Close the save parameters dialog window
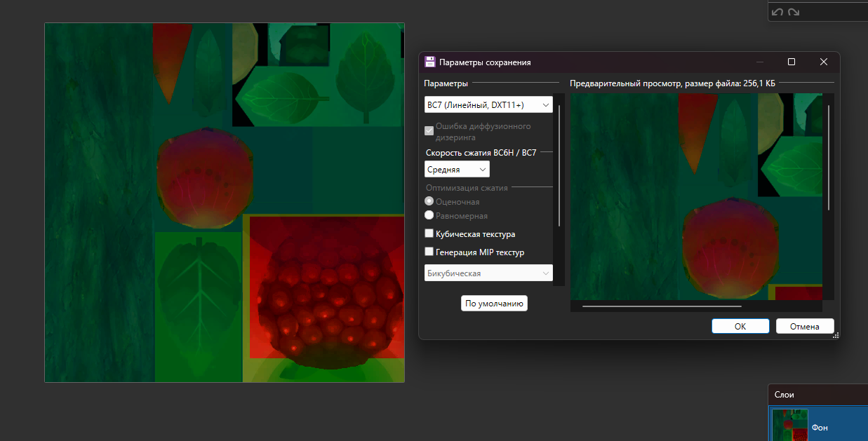Viewport: 868px width, 441px height. click(824, 62)
